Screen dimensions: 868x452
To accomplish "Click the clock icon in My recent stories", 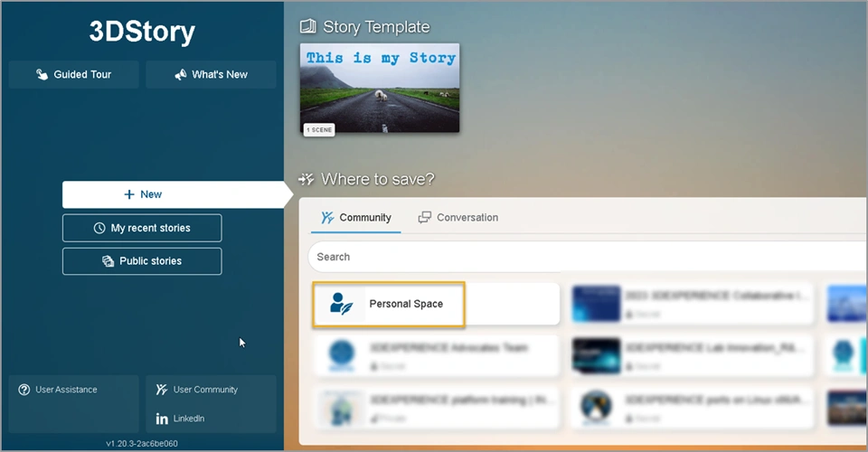I will point(99,228).
